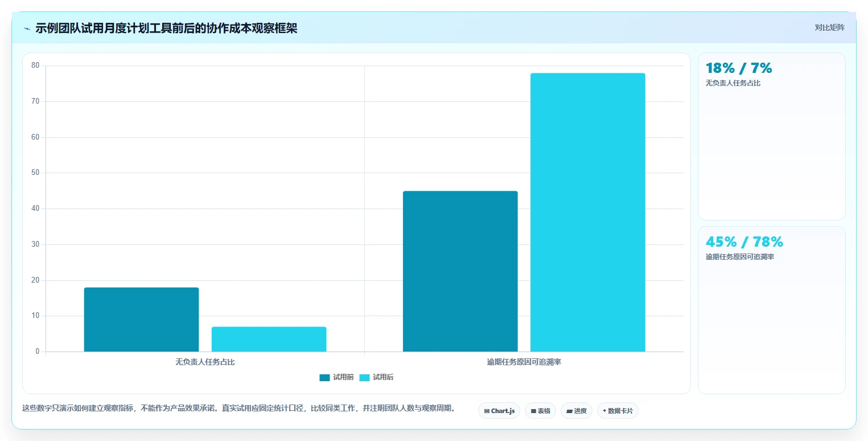This screenshot has height=441, width=868.
Task: Click the lightning icon beside the title
Action: click(27, 28)
